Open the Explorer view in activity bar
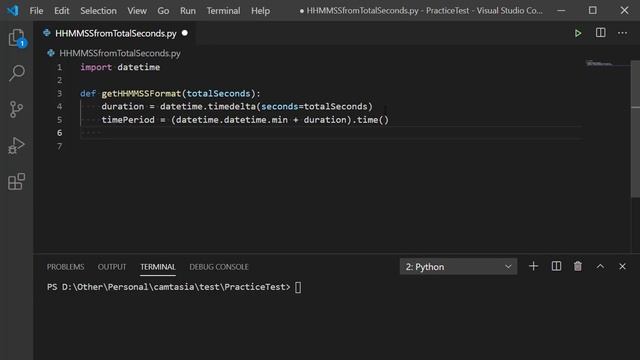 17,38
